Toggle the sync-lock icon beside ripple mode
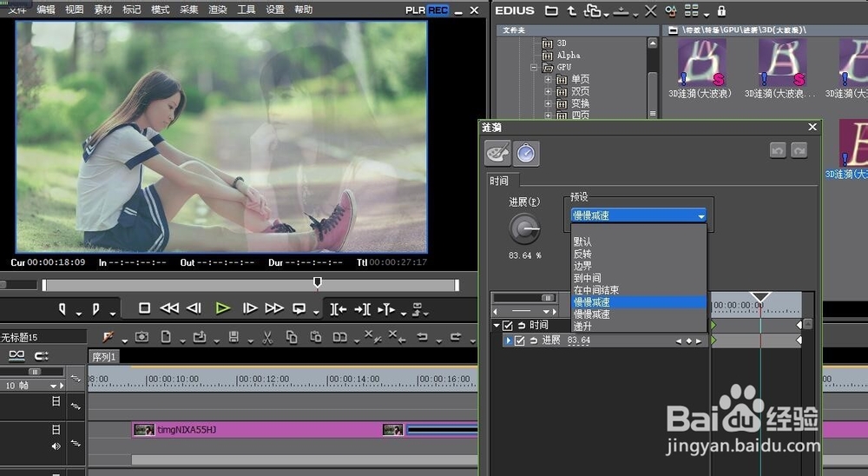The height and width of the screenshot is (476, 868). click(x=42, y=355)
